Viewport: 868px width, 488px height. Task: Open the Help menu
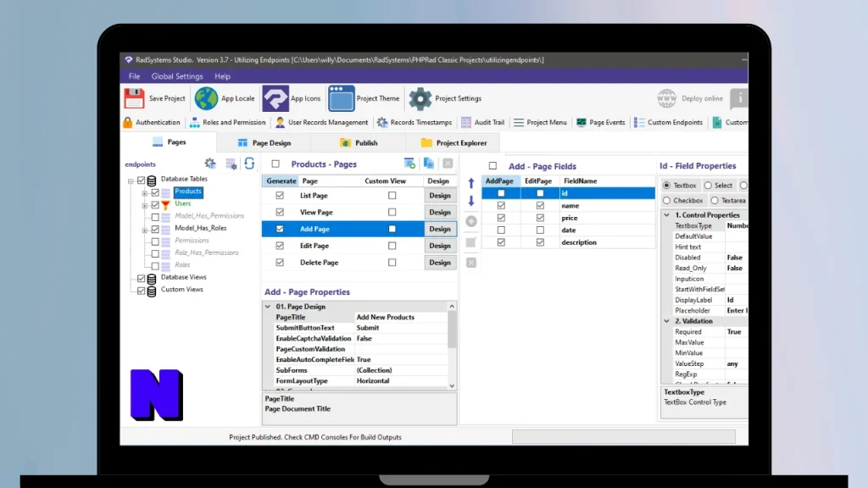coord(222,76)
